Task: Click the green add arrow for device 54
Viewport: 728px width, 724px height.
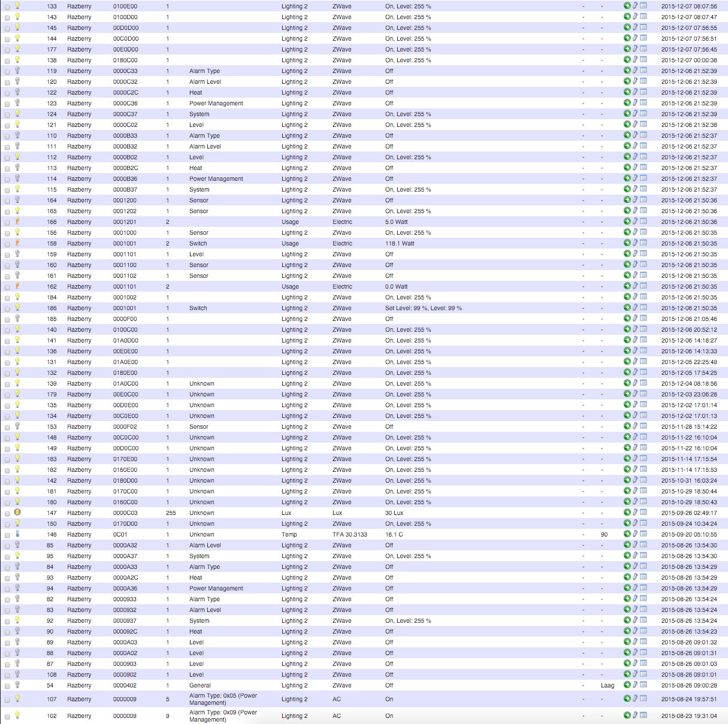Action: (627, 685)
